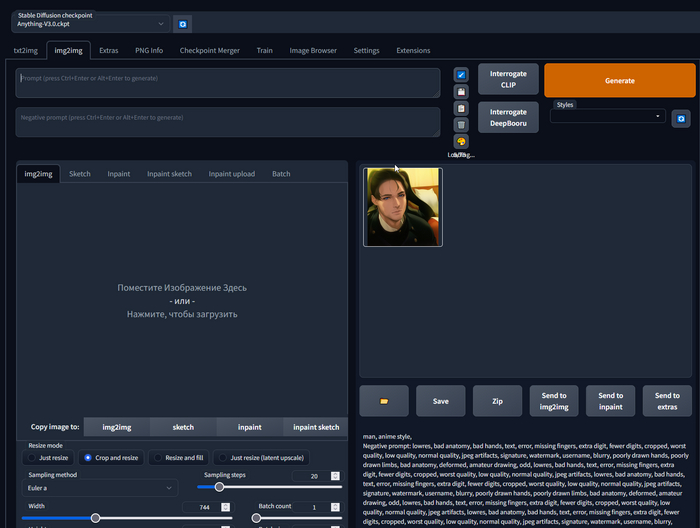This screenshot has height=528, width=700.
Task: Click the color palette icon
Action: (x=461, y=141)
